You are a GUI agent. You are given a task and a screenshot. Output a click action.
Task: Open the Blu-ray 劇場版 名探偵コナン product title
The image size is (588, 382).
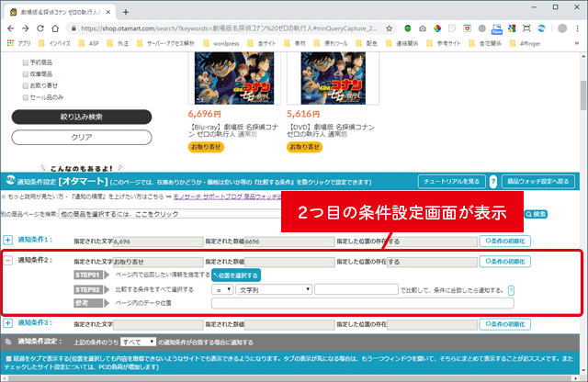point(233,130)
